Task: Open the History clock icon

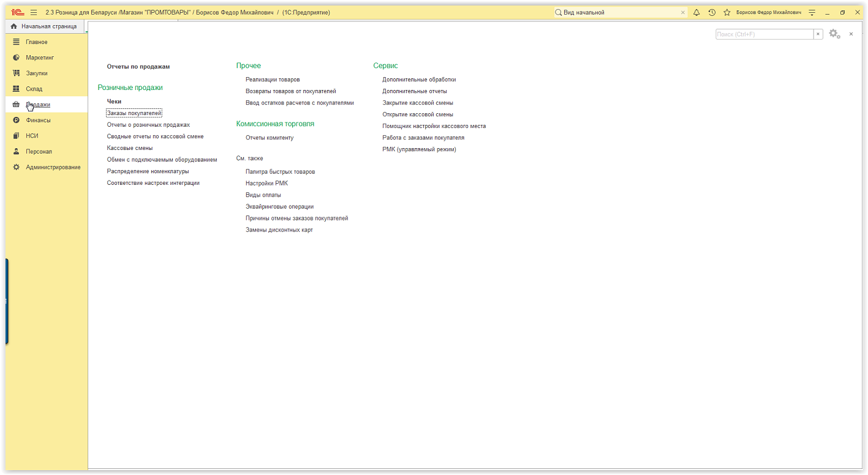Action: [712, 12]
